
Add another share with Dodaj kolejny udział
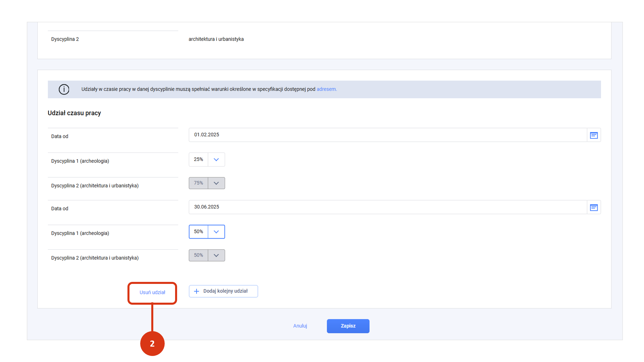pos(223,291)
